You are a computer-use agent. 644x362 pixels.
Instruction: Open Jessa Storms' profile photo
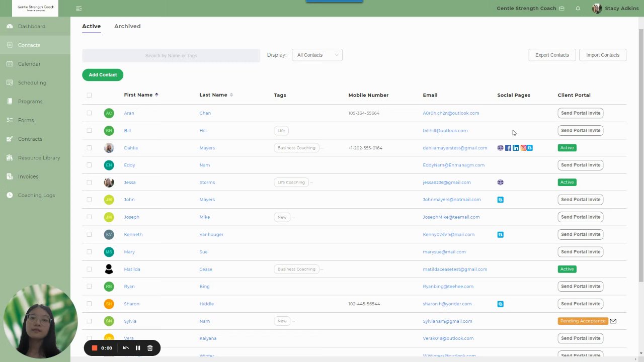109,183
